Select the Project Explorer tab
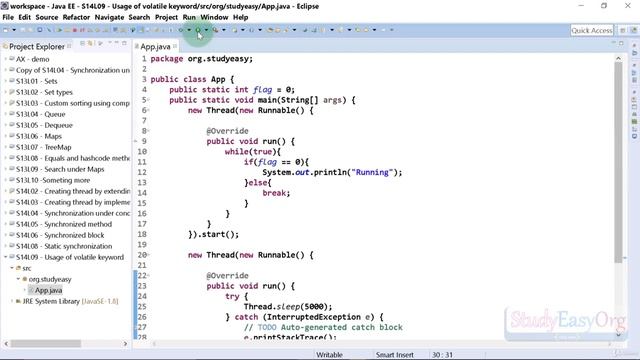Image resolution: width=640 pixels, height=360 pixels. pyautogui.click(x=37, y=47)
